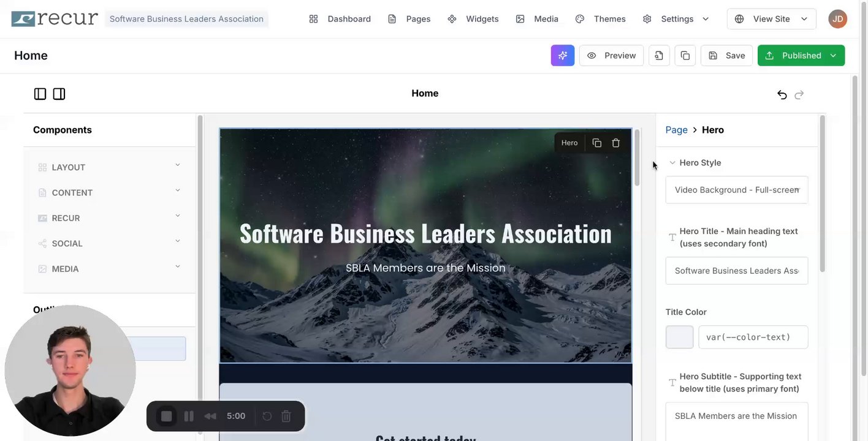The height and width of the screenshot is (441, 868).
Task: Click the properties panel scrollbar
Action: [822, 193]
